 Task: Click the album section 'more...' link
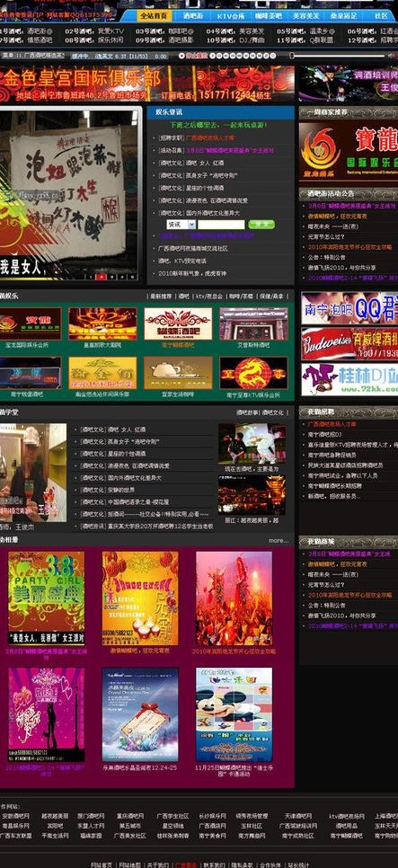point(279,540)
